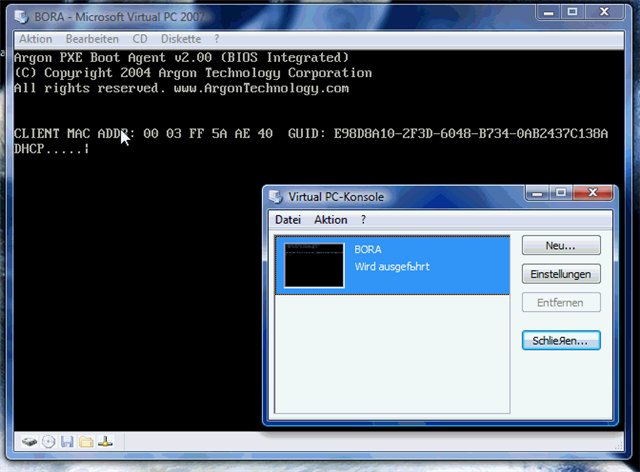This screenshot has width=640, height=472.
Task: Click the Entfernen button
Action: 561,303
